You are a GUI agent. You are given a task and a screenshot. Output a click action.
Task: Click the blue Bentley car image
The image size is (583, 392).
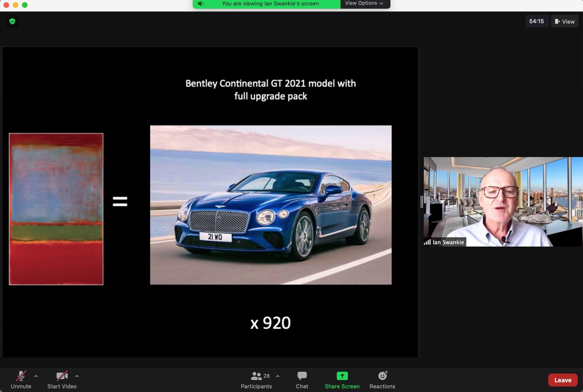(271, 205)
